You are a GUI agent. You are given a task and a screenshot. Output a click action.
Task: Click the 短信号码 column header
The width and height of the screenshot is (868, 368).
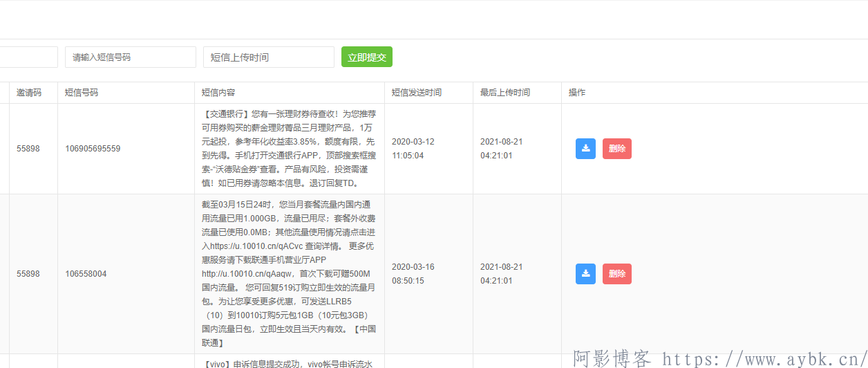[x=82, y=93]
